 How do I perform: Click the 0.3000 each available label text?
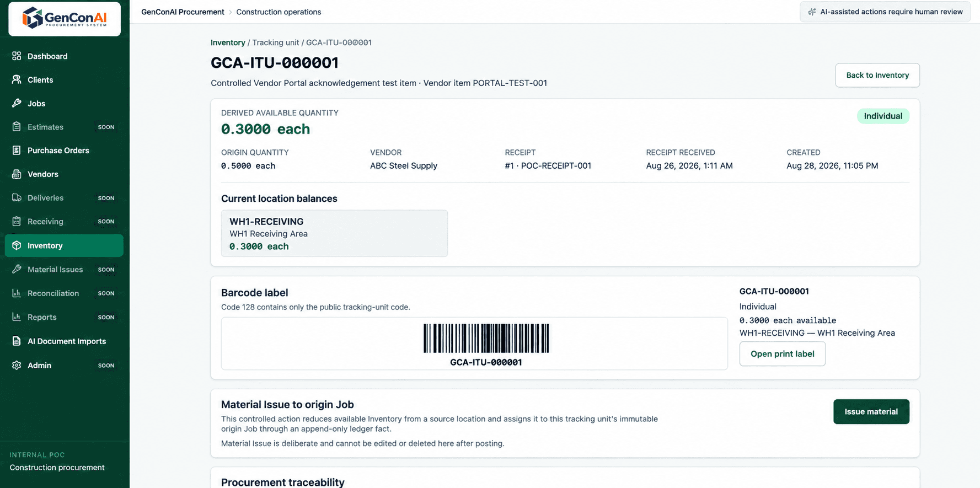tap(788, 320)
